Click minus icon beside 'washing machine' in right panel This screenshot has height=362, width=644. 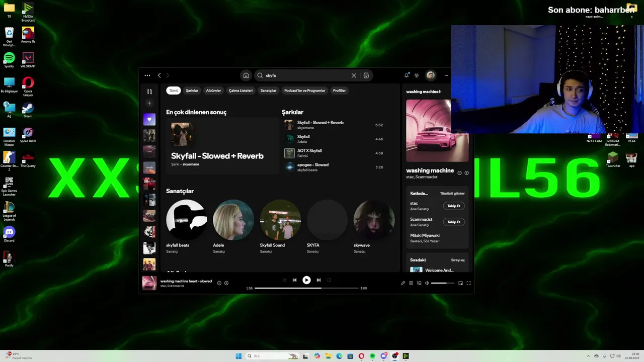[x=459, y=173]
